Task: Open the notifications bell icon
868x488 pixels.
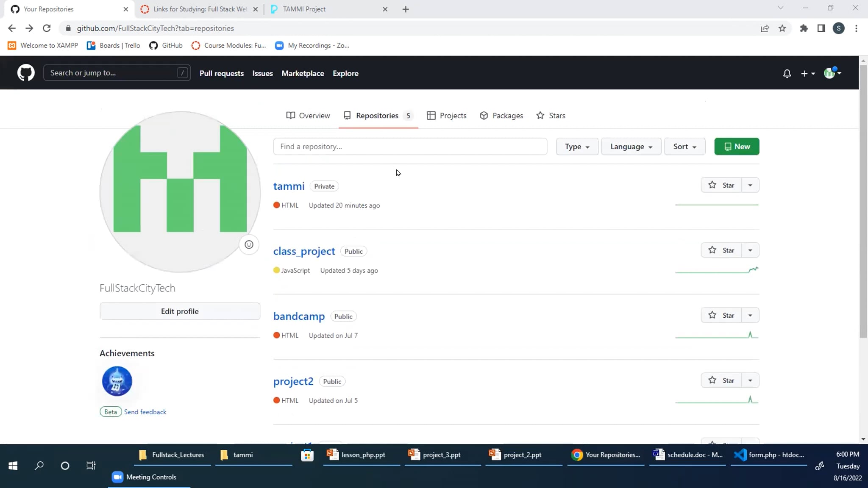Action: 787,73
